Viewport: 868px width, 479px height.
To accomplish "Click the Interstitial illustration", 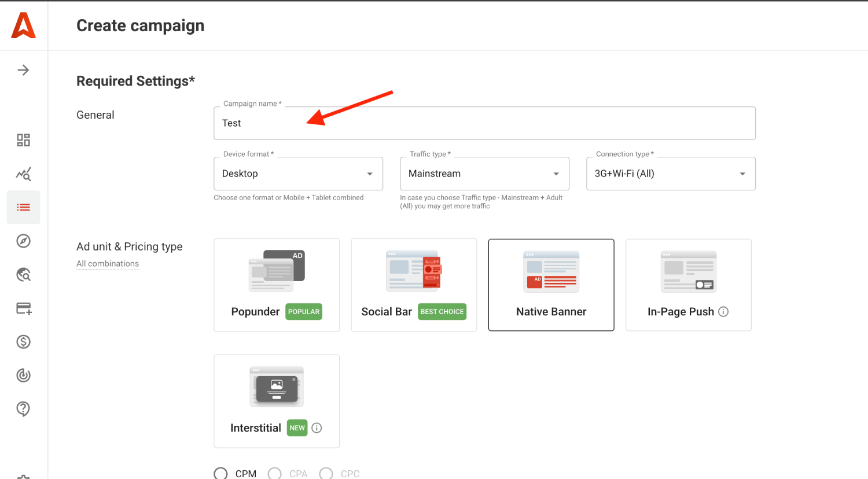I will pos(277,387).
